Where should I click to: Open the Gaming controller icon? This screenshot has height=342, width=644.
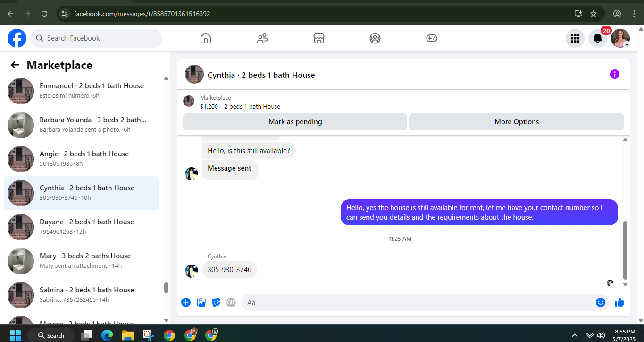pyautogui.click(x=432, y=38)
